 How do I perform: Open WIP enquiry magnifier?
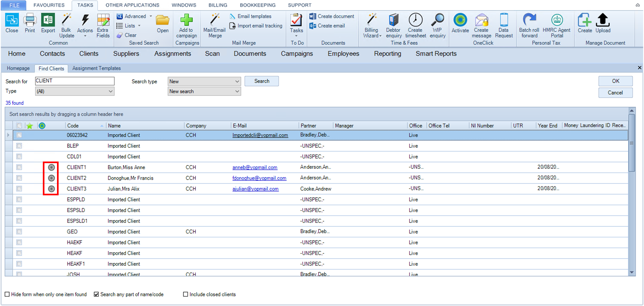tap(438, 20)
